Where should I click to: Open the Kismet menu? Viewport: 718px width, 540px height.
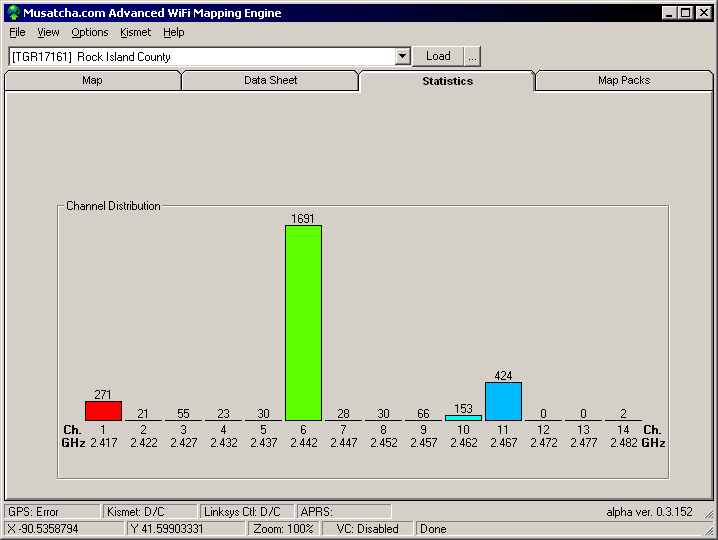[x=135, y=32]
